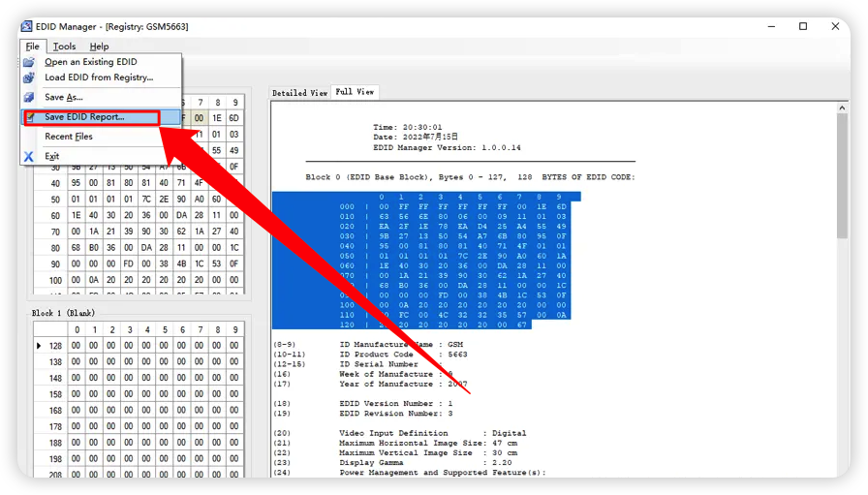The height and width of the screenshot is (495, 868).
Task: Switch to the Full View tab
Action: pos(355,92)
